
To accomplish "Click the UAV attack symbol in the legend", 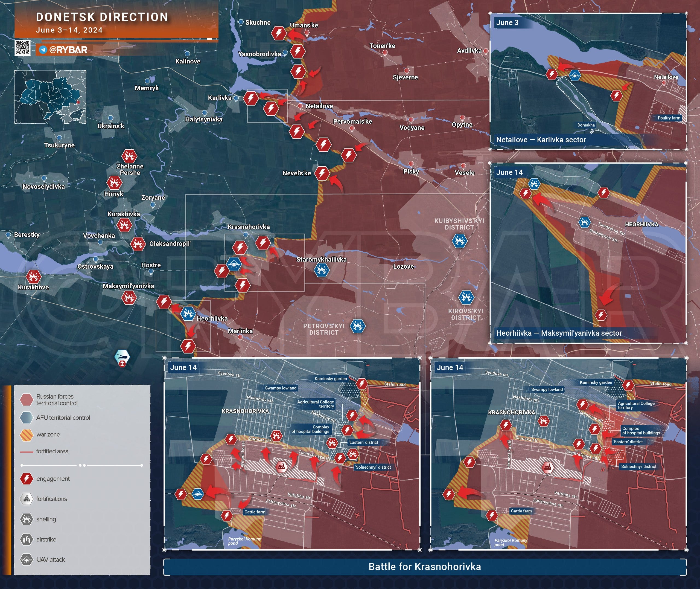I will pyautogui.click(x=27, y=559).
